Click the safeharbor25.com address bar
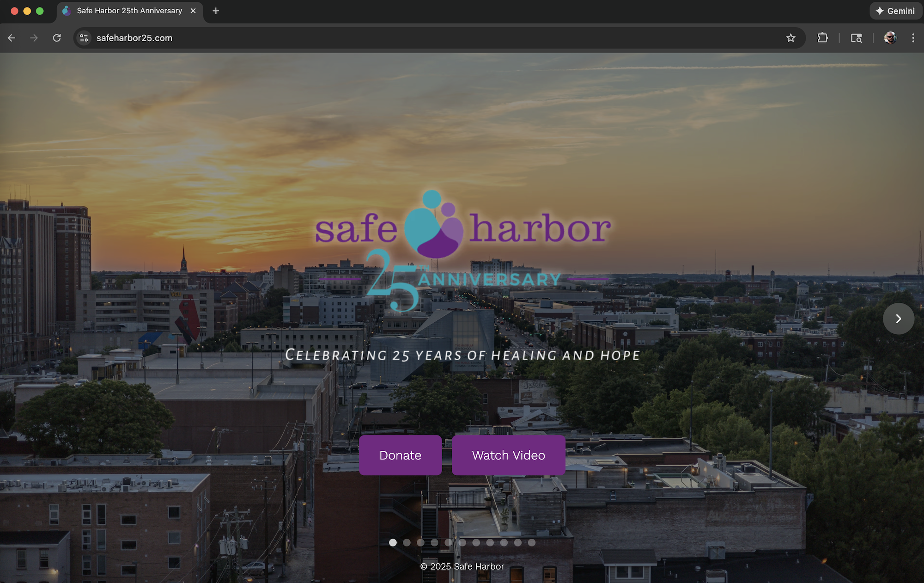 (416, 38)
